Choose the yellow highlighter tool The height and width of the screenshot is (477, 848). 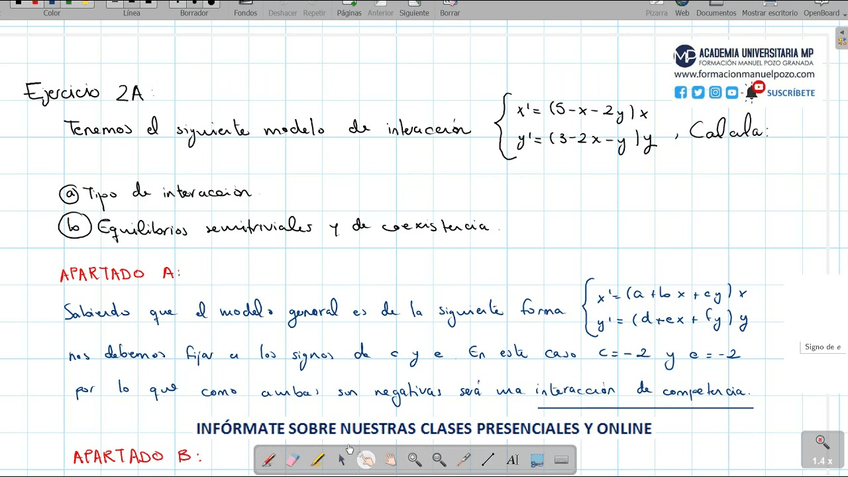318,460
